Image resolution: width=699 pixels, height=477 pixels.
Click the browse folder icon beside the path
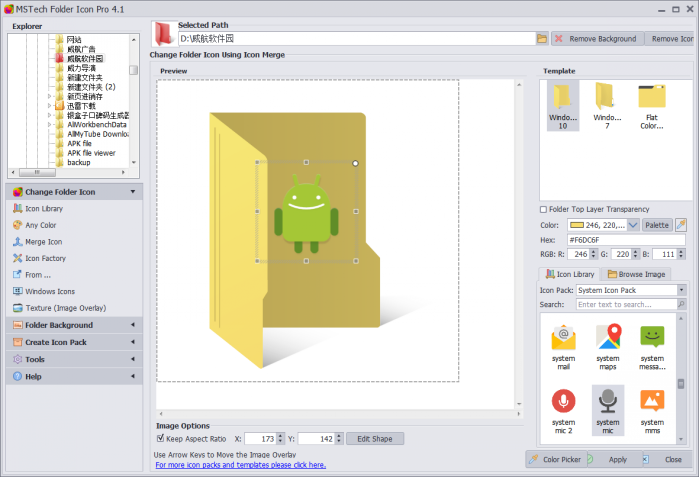(x=542, y=39)
